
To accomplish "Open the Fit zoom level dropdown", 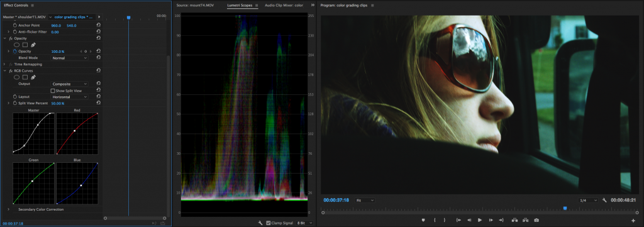I will (x=365, y=200).
